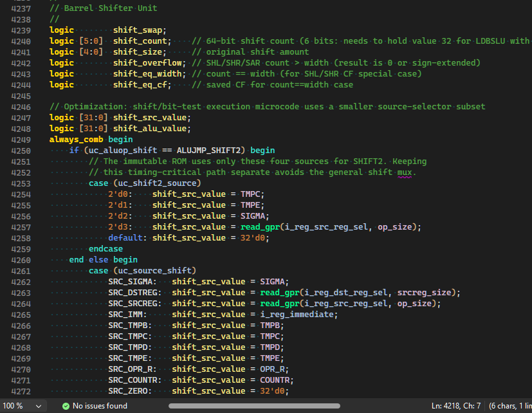Click the endcase keyword
The height and width of the screenshot is (413, 532).
click(105, 249)
